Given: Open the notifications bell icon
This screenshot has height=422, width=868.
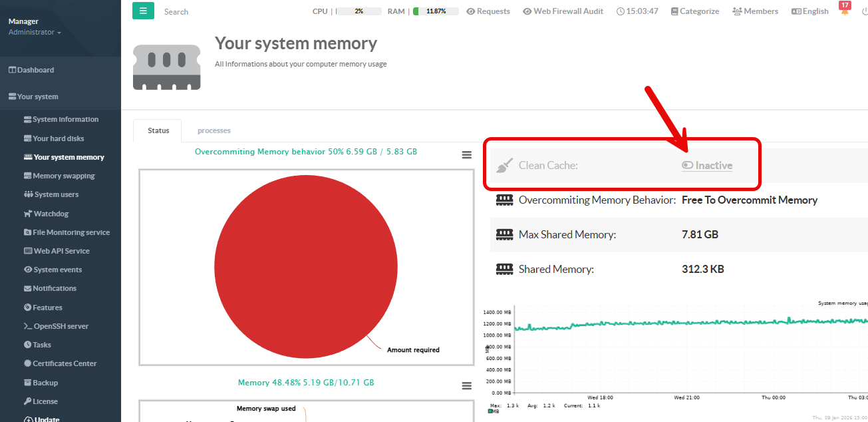Looking at the screenshot, I should click(845, 12).
